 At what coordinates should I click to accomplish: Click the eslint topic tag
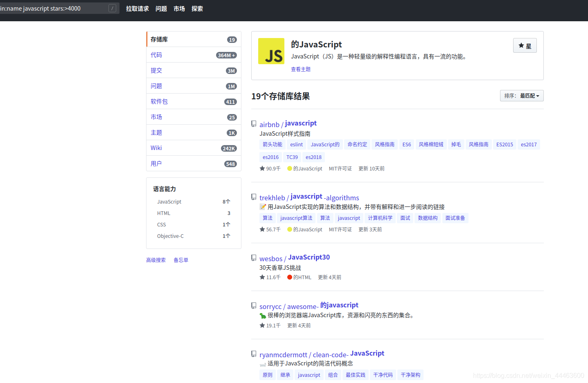[297, 144]
